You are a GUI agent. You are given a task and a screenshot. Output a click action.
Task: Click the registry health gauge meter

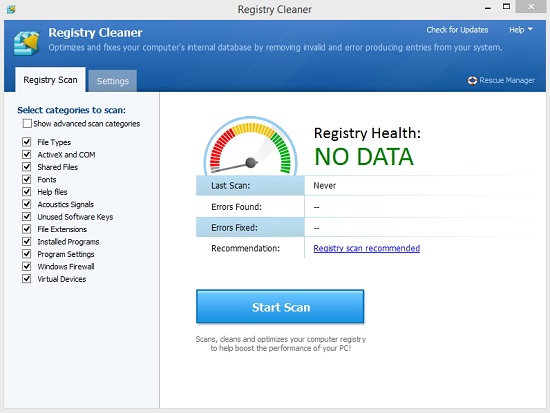click(250, 146)
